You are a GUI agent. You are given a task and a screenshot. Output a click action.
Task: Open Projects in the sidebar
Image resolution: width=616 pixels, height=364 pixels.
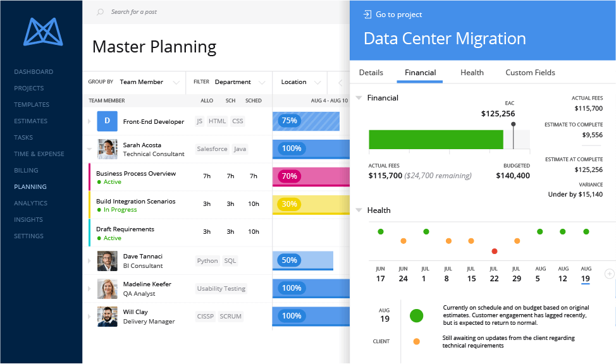point(28,88)
